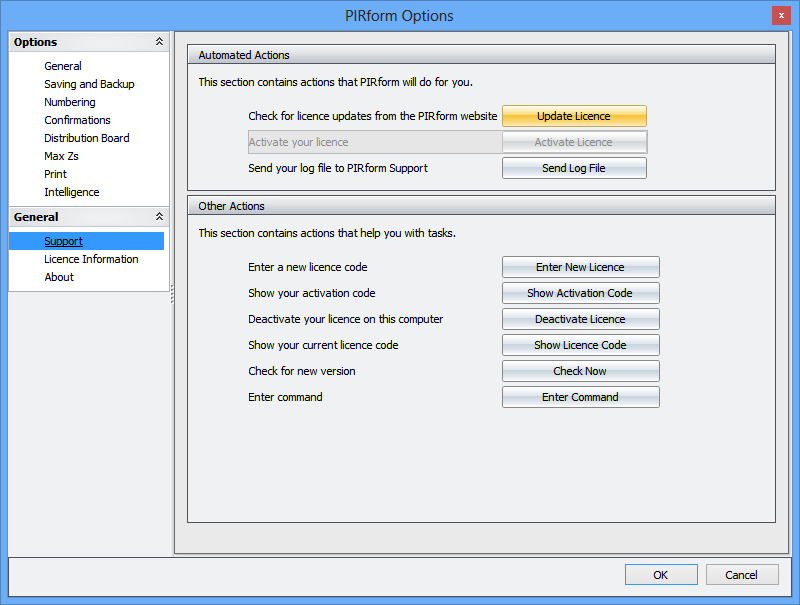Open Licence Information page
This screenshot has width=800, height=605.
(91, 259)
